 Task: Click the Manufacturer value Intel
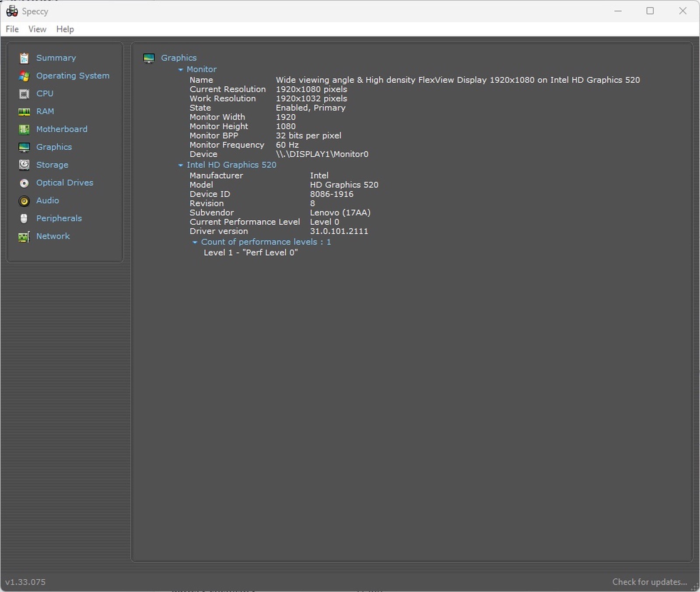point(319,176)
